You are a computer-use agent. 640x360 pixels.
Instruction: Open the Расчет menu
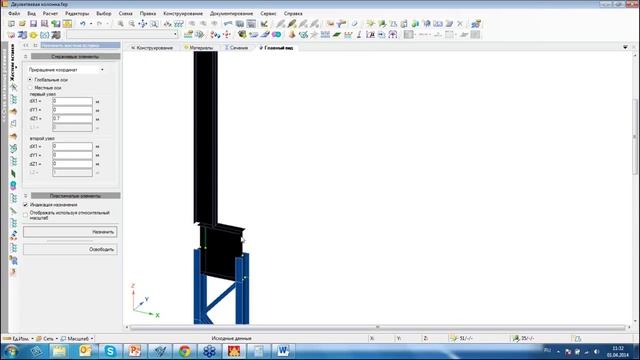(x=50, y=13)
